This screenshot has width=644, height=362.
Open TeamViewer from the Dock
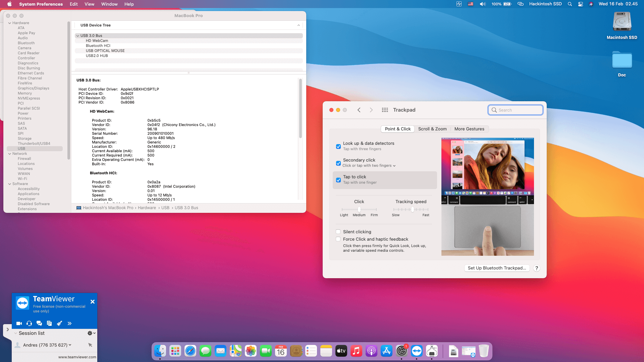coord(417,351)
